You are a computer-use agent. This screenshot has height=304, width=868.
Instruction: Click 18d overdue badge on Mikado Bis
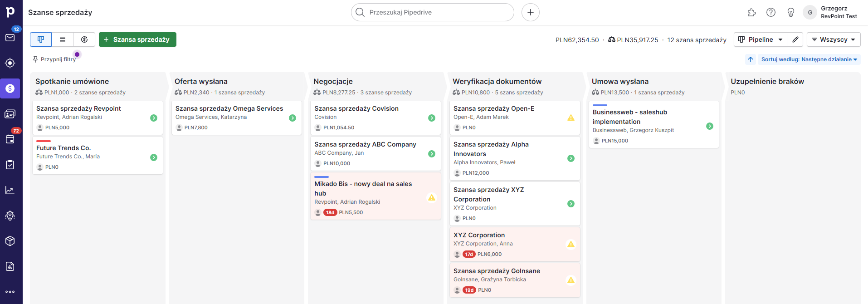click(x=330, y=212)
